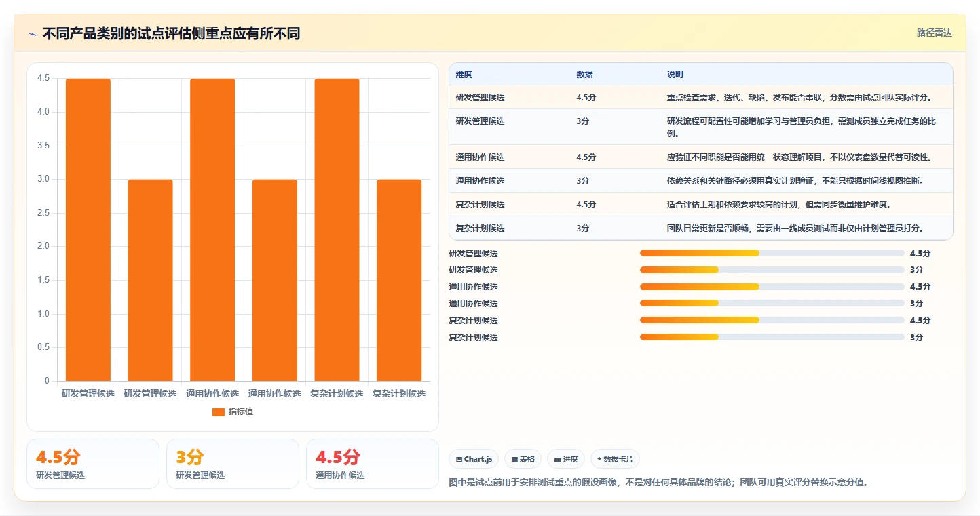Click the sparkle icon inside the 数据卡片 chip

599,459
